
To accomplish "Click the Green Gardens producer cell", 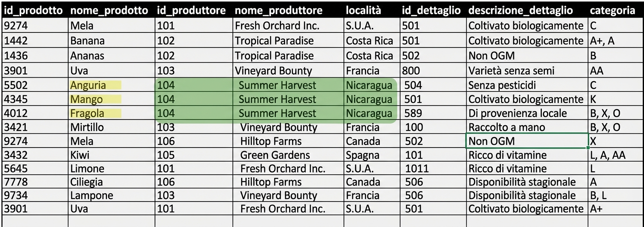I will pyautogui.click(x=275, y=155).
